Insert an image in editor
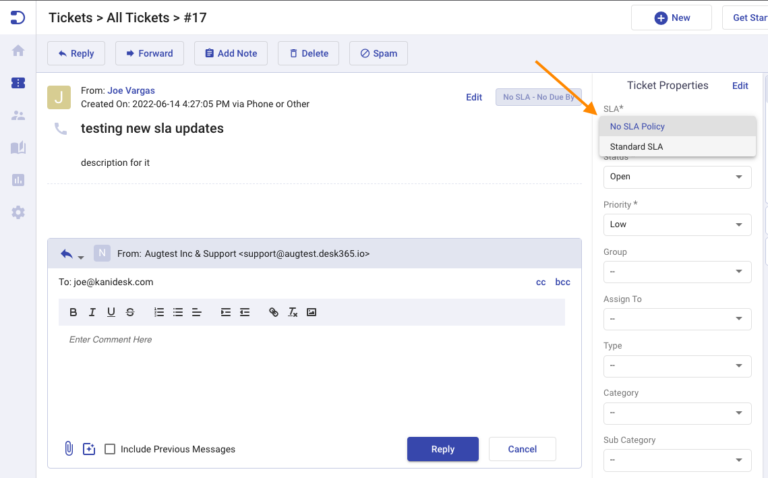The height and width of the screenshot is (478, 768). 312,312
